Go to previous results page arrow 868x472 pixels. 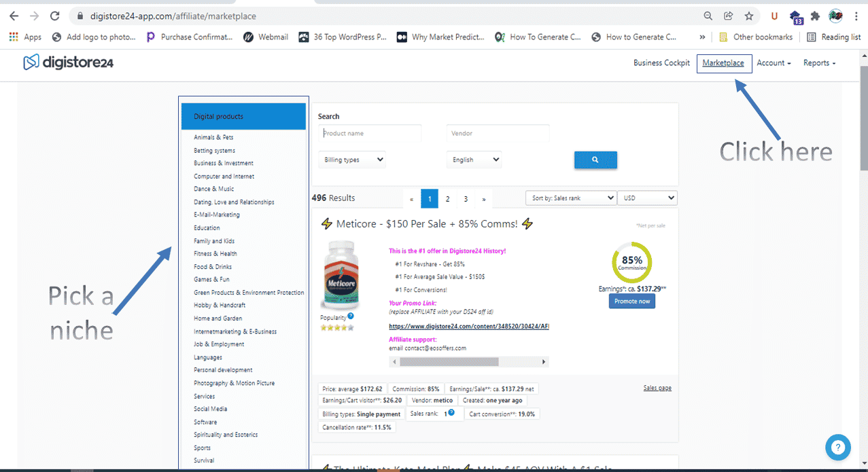click(412, 199)
